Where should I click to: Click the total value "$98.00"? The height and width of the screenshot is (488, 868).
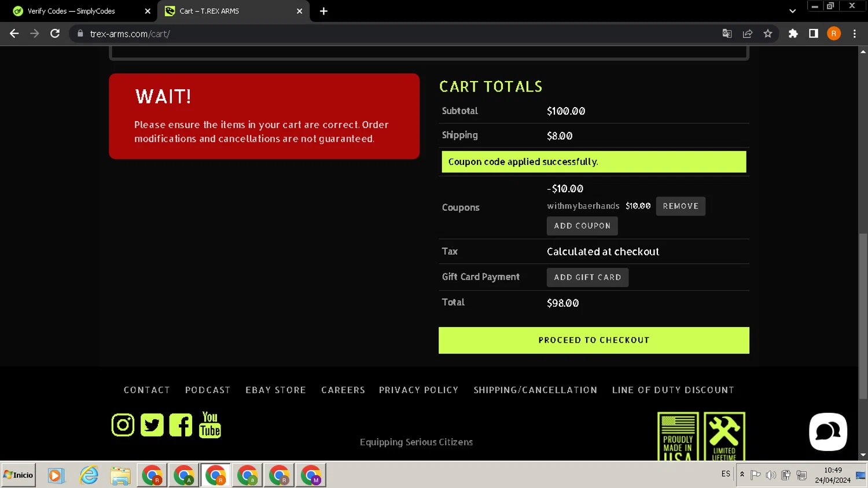pyautogui.click(x=562, y=303)
